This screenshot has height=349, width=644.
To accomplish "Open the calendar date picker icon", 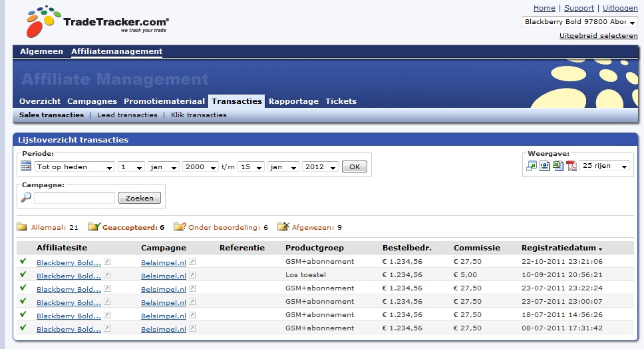I will click(26, 166).
